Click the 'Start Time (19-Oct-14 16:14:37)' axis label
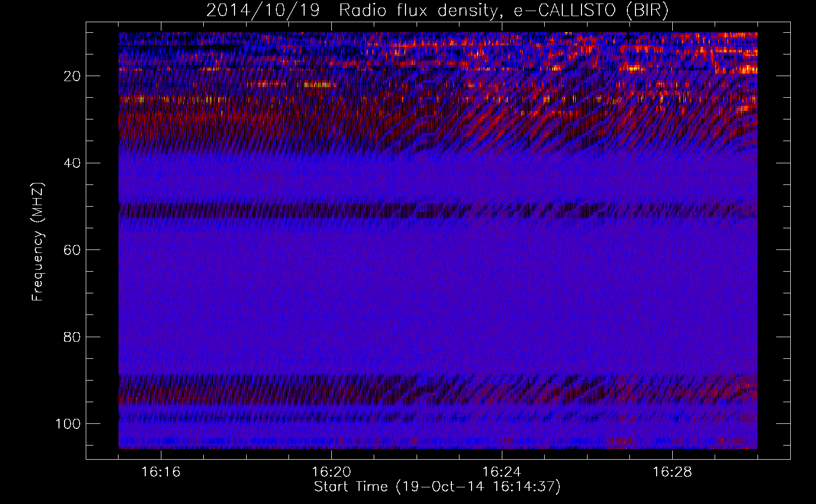The width and height of the screenshot is (816, 504). pos(437,487)
